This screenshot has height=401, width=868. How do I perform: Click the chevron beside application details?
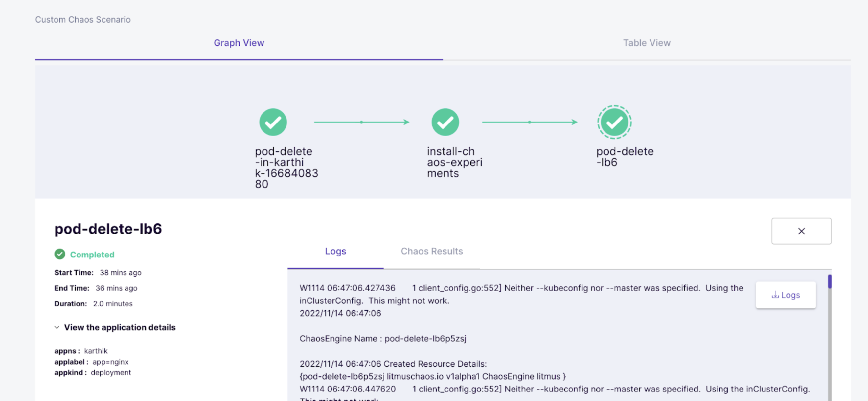click(x=57, y=327)
